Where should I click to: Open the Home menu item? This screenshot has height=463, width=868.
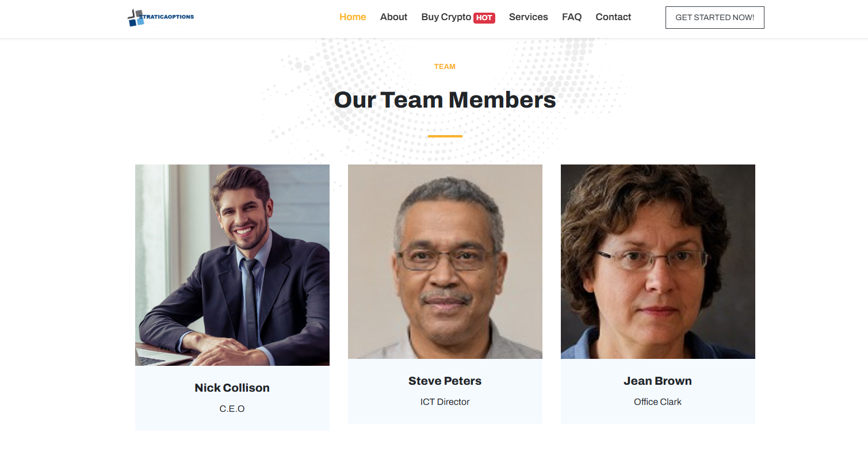353,17
